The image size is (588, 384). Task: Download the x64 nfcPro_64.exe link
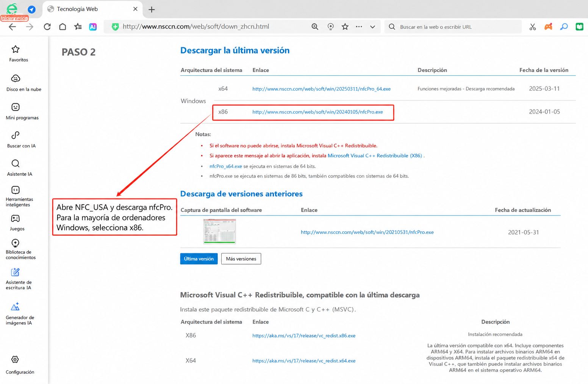(x=322, y=89)
